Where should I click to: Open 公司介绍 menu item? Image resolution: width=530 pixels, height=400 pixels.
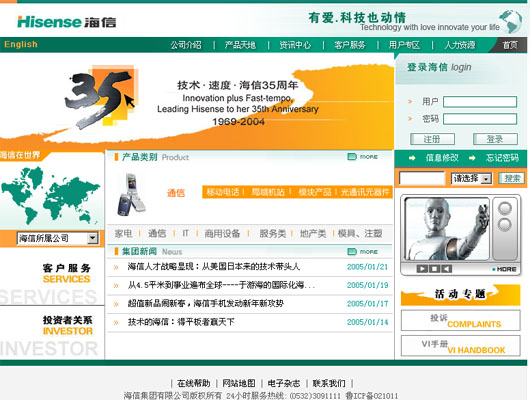tap(186, 45)
